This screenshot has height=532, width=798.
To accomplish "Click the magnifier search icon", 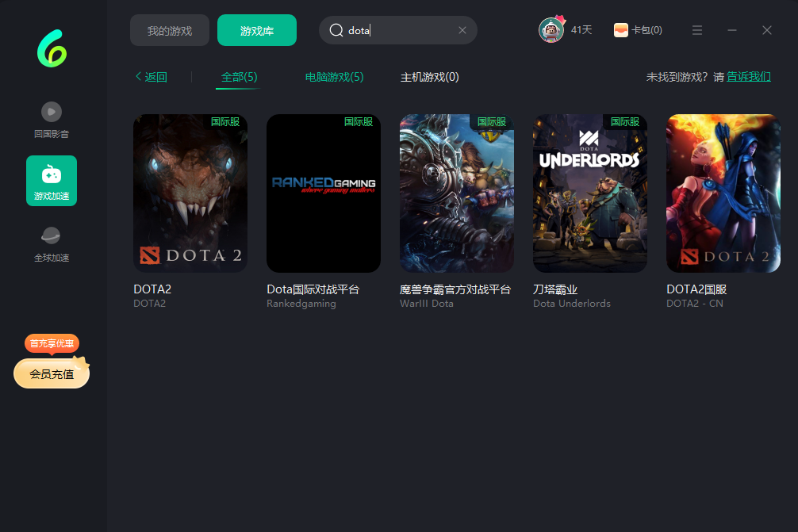I will pos(336,30).
